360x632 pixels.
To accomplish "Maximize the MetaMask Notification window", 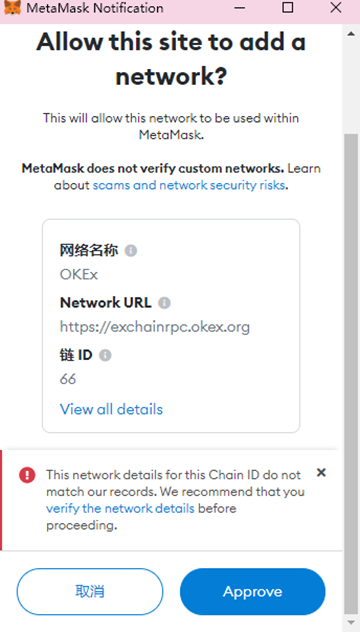I will coord(287,7).
